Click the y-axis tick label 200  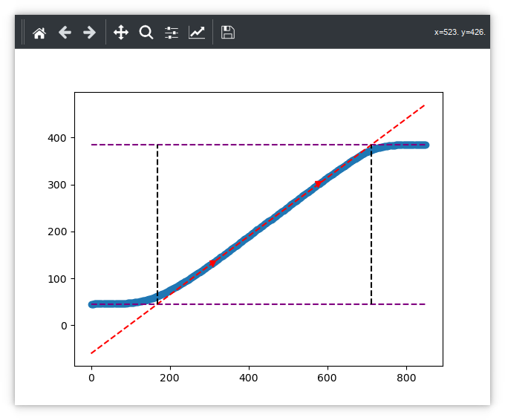point(58,232)
